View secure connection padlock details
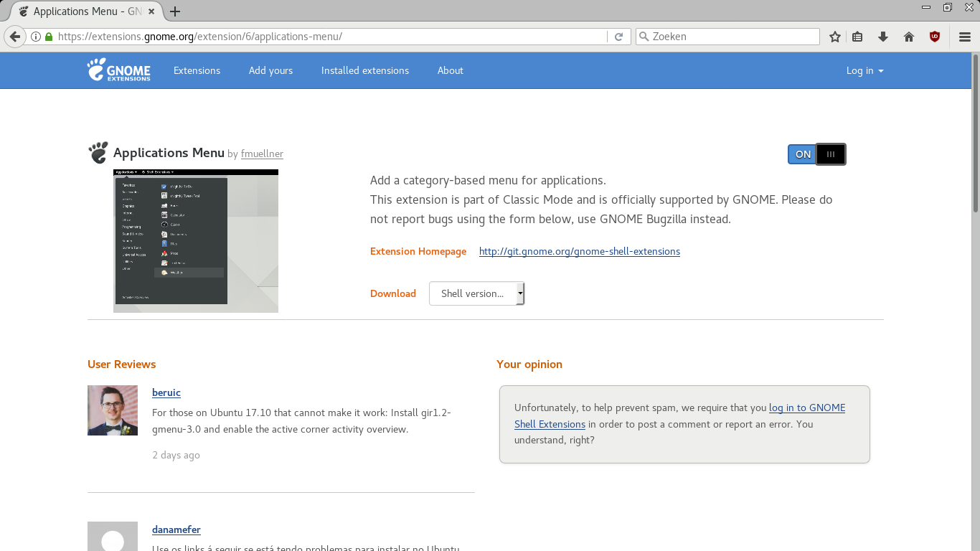Screen dimensions: 980x551 click(49, 37)
